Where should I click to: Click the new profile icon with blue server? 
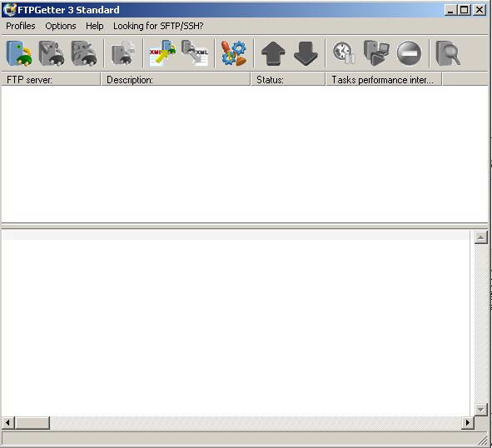click(19, 53)
